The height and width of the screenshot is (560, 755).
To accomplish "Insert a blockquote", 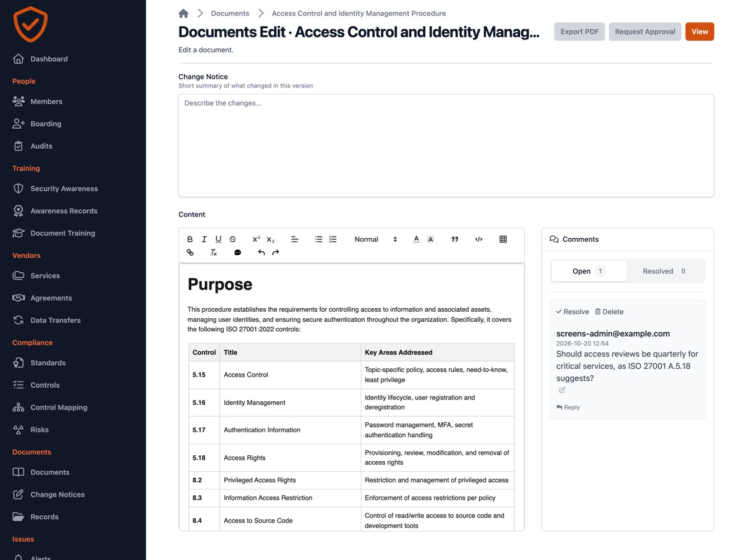I will 455,239.
